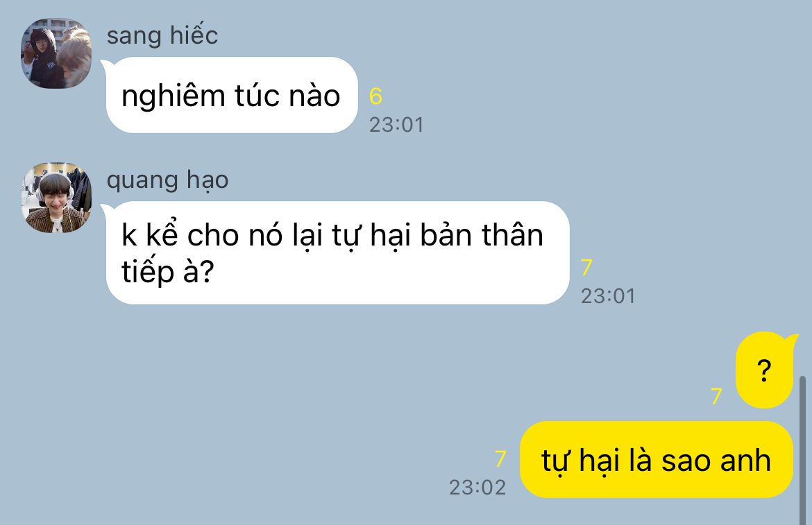
Task: Click the chat scrollbar on the right edge
Action: [x=803, y=450]
